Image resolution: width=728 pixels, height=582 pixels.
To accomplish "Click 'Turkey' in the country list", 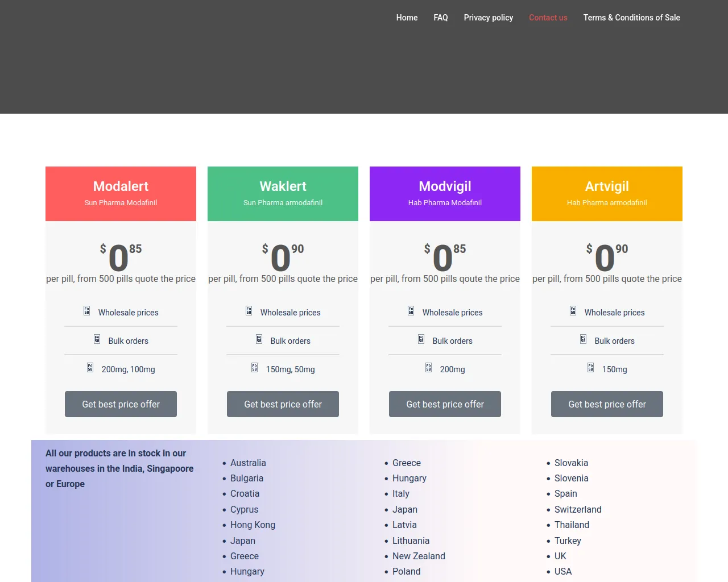I will [x=568, y=541].
